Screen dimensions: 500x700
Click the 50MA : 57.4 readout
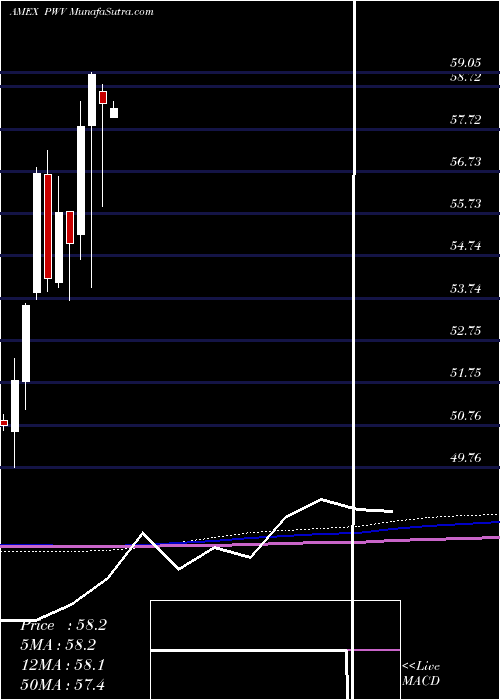point(63,685)
